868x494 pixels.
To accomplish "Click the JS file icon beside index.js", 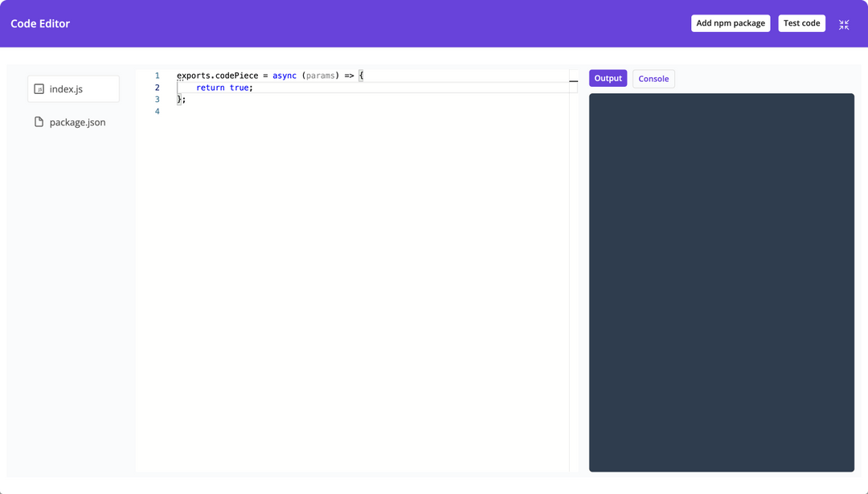I will (39, 88).
